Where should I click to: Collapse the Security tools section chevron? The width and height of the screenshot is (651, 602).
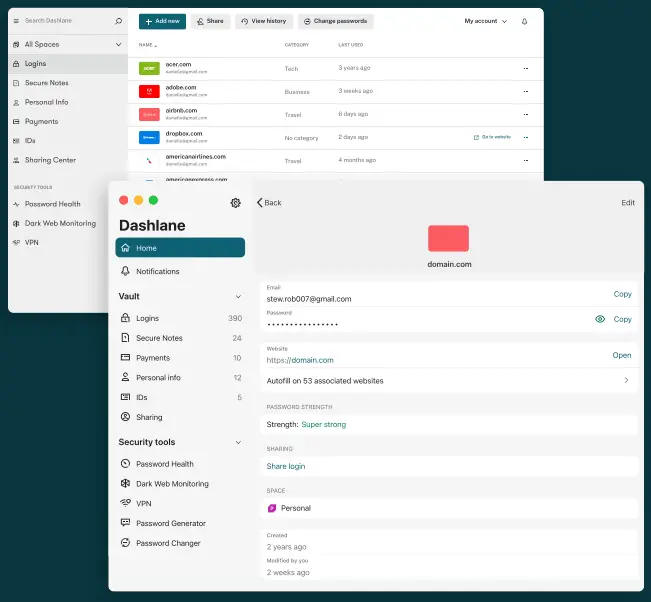pos(238,442)
